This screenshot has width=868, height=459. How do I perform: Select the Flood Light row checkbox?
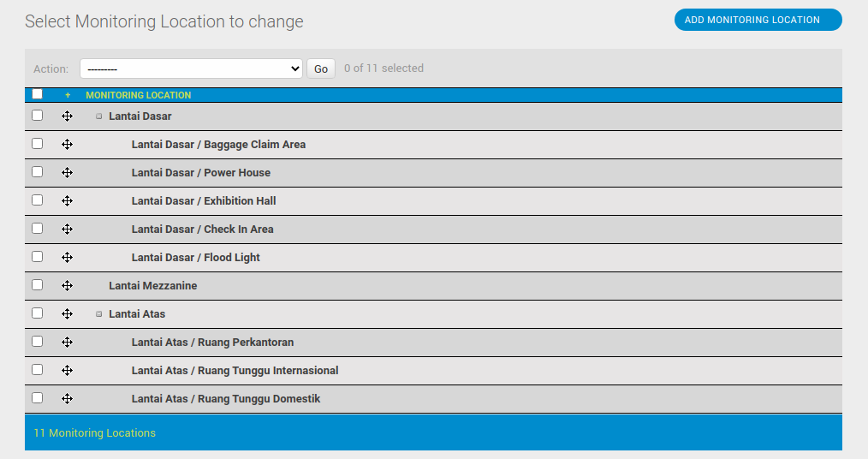tap(37, 257)
